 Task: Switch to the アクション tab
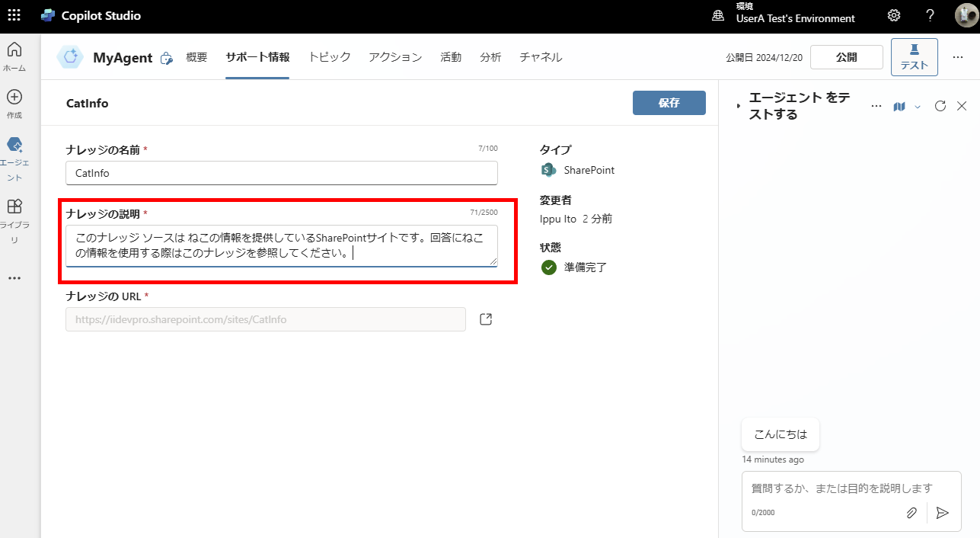pyautogui.click(x=395, y=57)
